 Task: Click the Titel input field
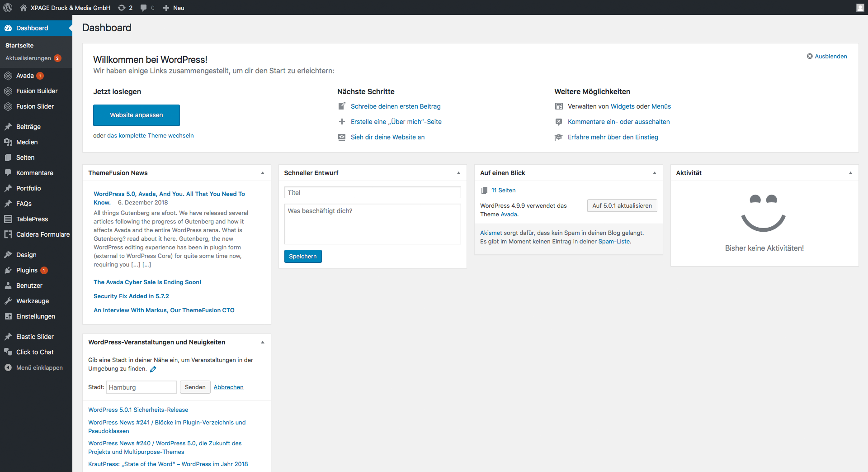click(373, 193)
